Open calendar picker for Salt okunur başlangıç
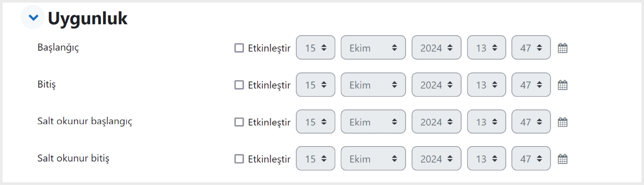 pyautogui.click(x=562, y=122)
